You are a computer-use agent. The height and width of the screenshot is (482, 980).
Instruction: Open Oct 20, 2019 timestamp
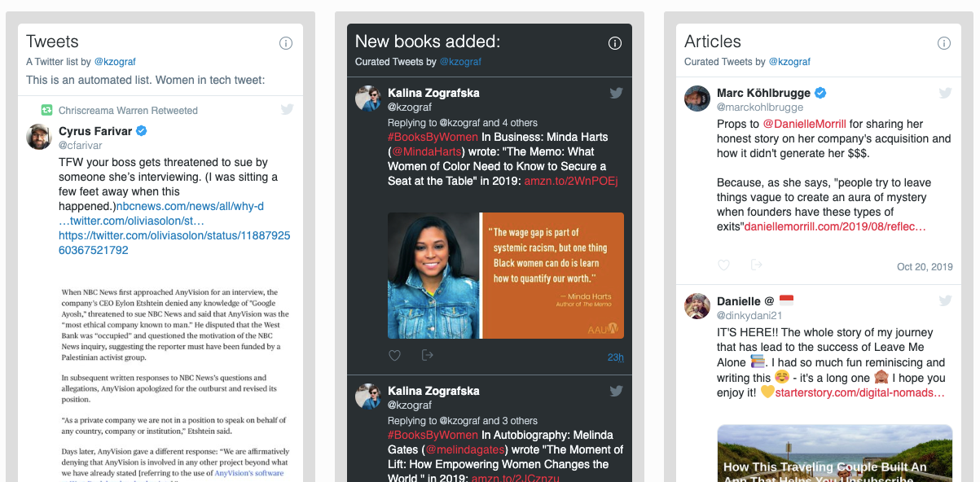point(925,266)
